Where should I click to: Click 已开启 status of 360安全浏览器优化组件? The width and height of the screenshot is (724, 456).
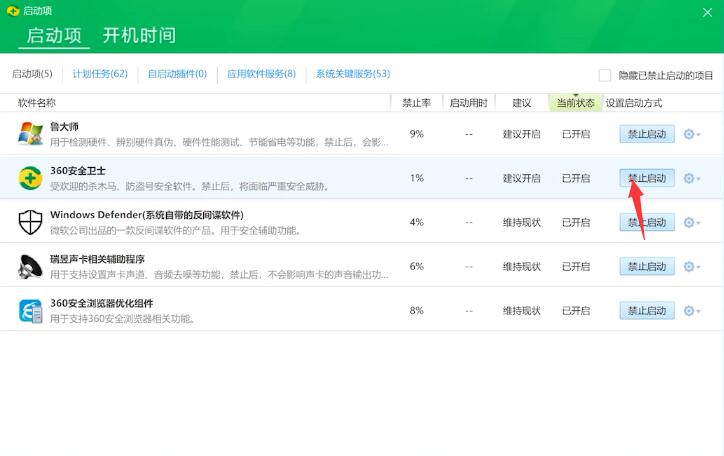tap(576, 312)
